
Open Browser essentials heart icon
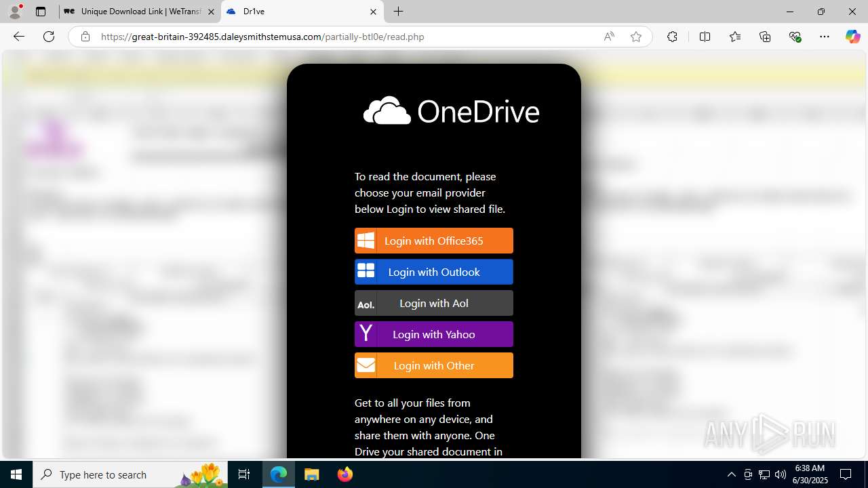[795, 37]
